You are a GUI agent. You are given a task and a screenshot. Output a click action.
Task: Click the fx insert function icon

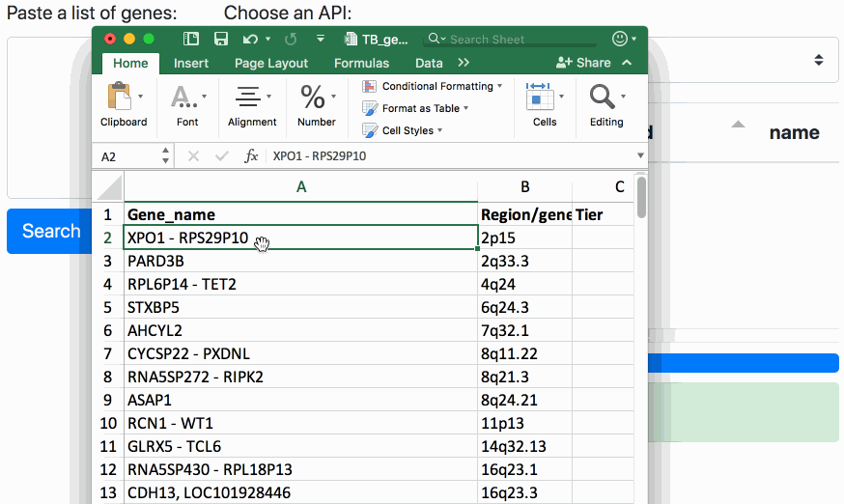(x=251, y=156)
